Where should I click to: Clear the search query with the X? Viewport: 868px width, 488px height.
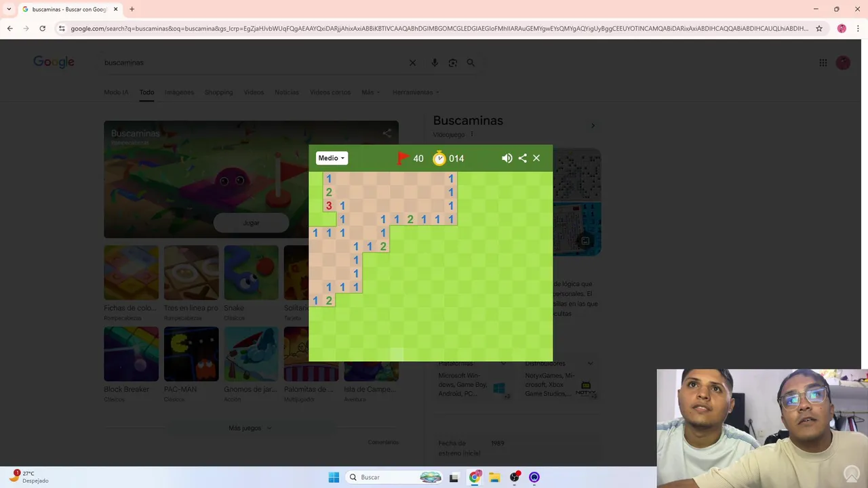(412, 62)
